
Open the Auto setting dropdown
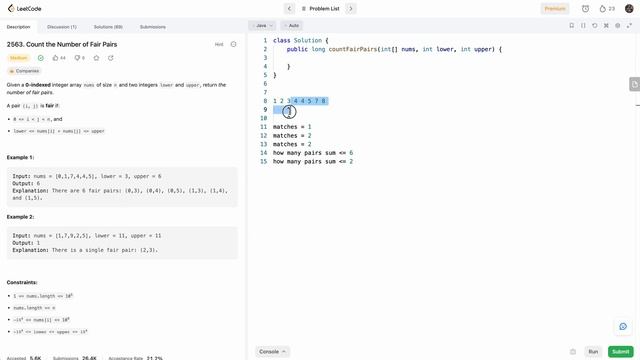pos(291,26)
